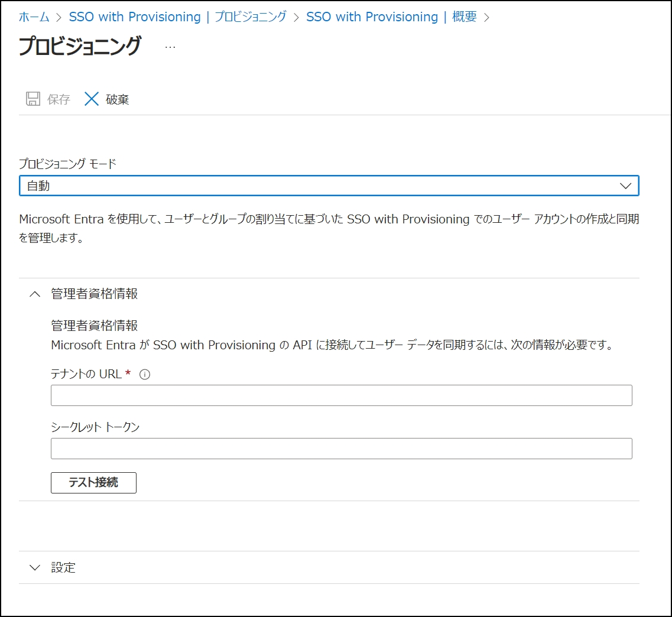The width and height of the screenshot is (672, 617).
Task: Click the floppy disk 保存 icon
Action: coord(33,99)
